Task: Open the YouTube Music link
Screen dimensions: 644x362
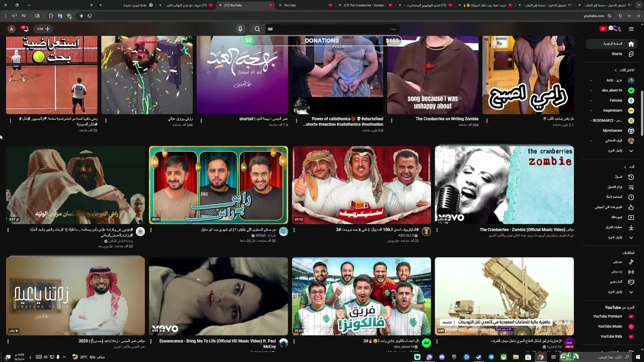Action: pyautogui.click(x=612, y=326)
